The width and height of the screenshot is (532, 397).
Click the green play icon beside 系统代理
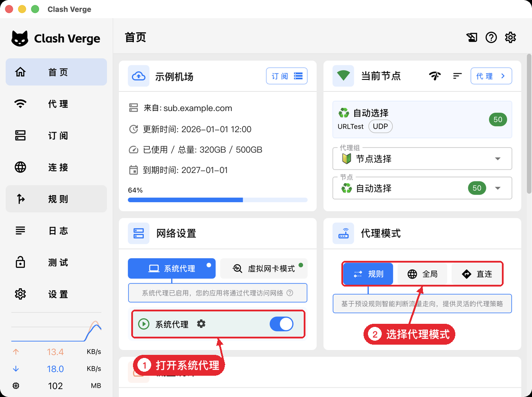[x=144, y=324]
